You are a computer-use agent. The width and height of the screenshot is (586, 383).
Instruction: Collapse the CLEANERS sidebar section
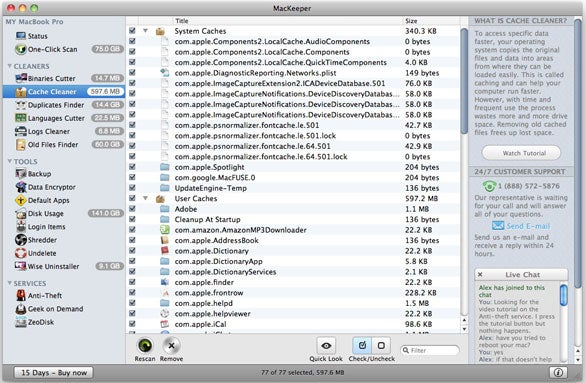9,66
